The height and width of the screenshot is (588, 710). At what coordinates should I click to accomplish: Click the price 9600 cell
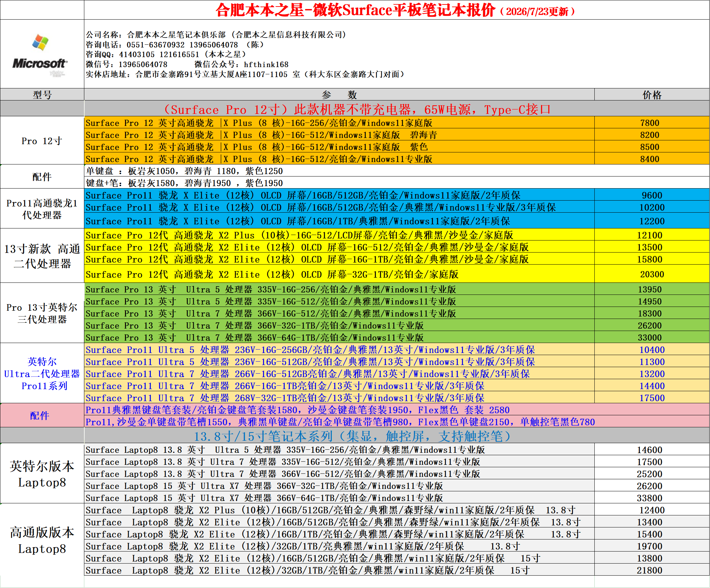[652, 195]
